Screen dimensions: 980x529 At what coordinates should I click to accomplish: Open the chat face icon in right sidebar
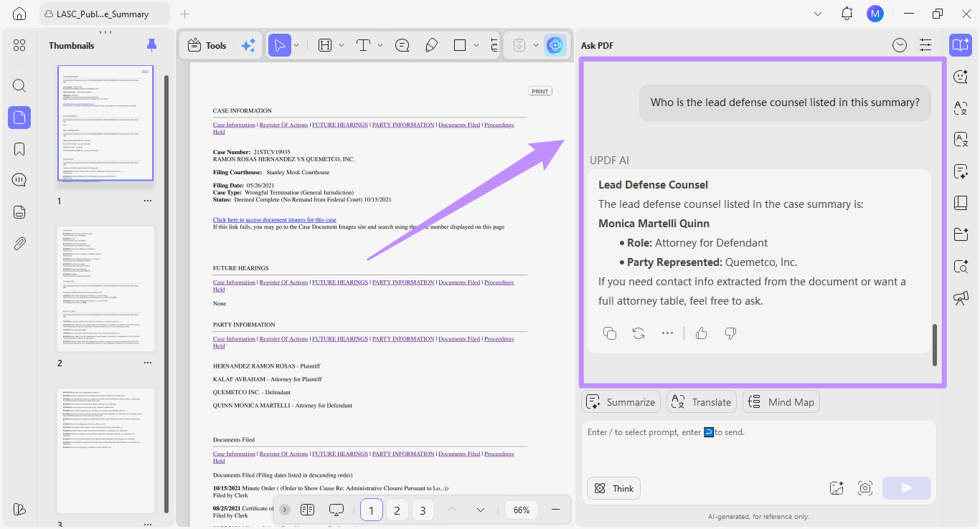(961, 76)
